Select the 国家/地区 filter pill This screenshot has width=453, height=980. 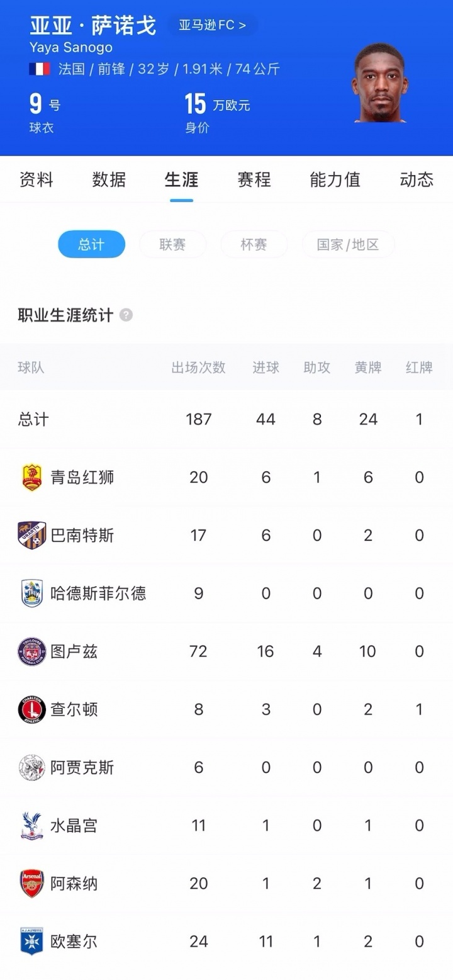pyautogui.click(x=348, y=244)
